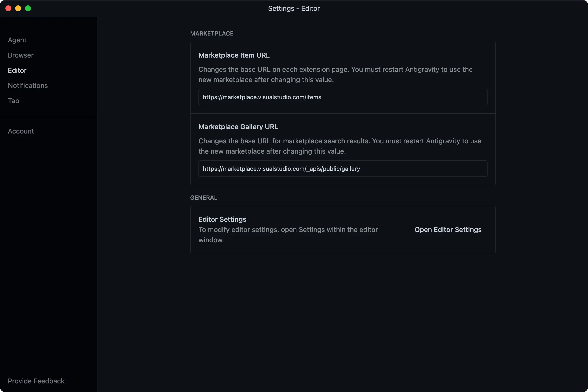Click Provide Feedback at the bottom
This screenshot has width=588, height=392.
pos(36,381)
